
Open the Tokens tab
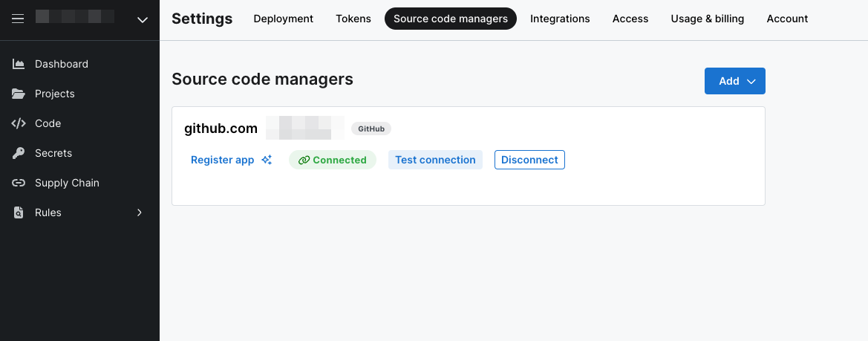pyautogui.click(x=353, y=19)
